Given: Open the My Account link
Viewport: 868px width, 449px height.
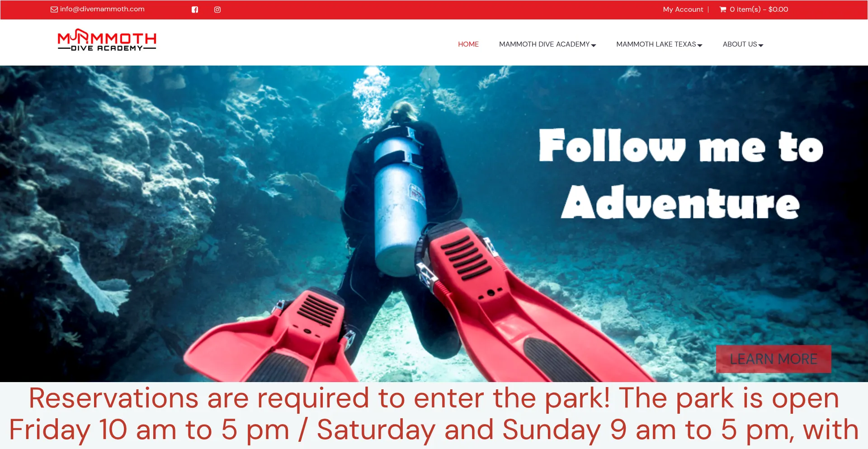Looking at the screenshot, I should [x=683, y=9].
